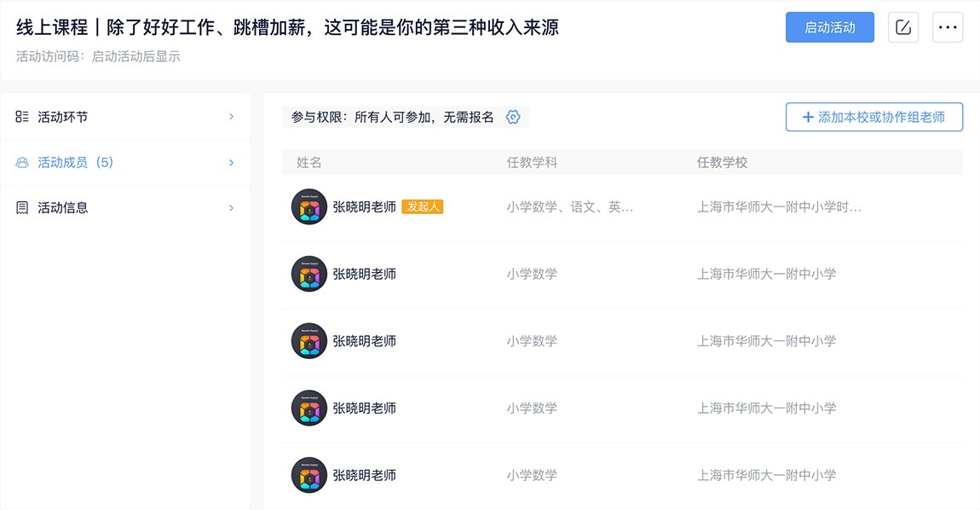Click the 启动活动 button
The height and width of the screenshot is (510, 980).
click(x=830, y=27)
